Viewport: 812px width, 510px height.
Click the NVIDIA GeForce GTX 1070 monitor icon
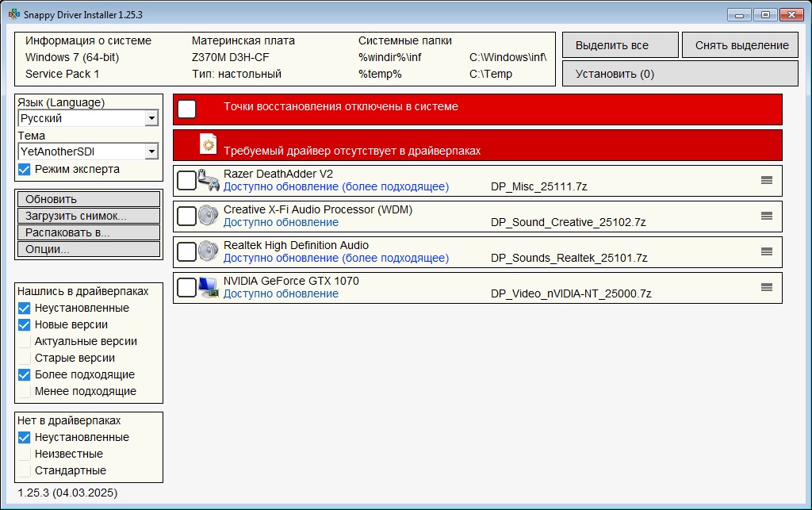tap(209, 287)
